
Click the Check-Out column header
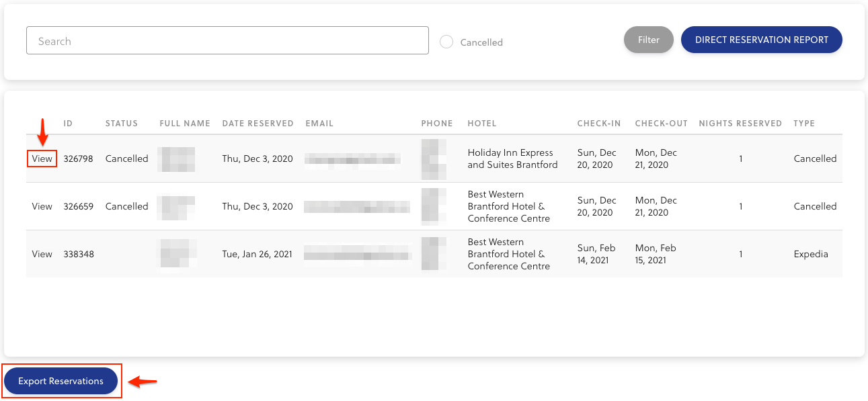coord(661,124)
